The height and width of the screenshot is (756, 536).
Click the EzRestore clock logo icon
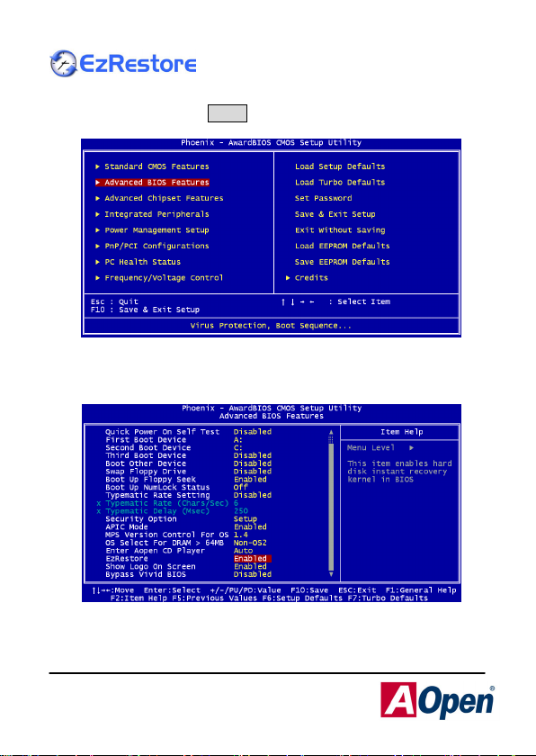(63, 63)
